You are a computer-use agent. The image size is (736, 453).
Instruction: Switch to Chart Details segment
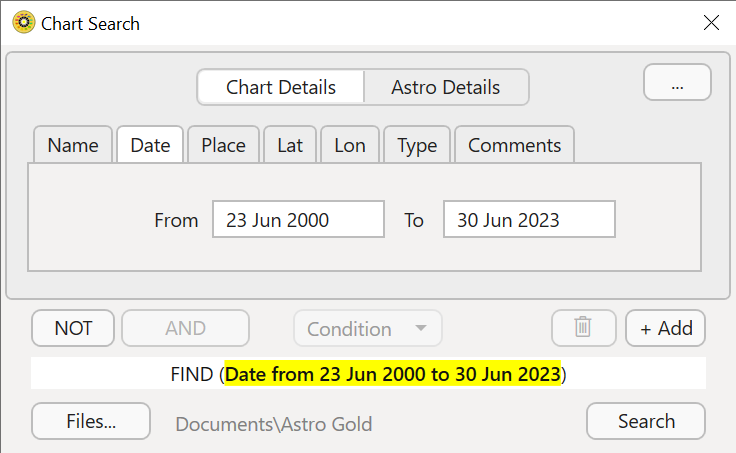[x=281, y=87]
